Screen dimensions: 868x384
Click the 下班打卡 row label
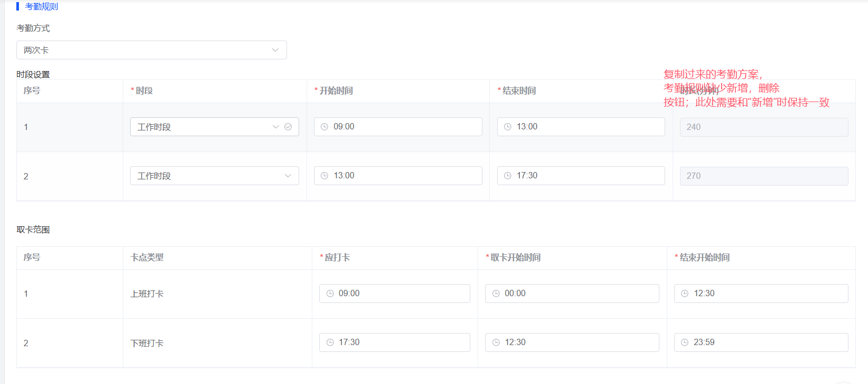coord(147,343)
